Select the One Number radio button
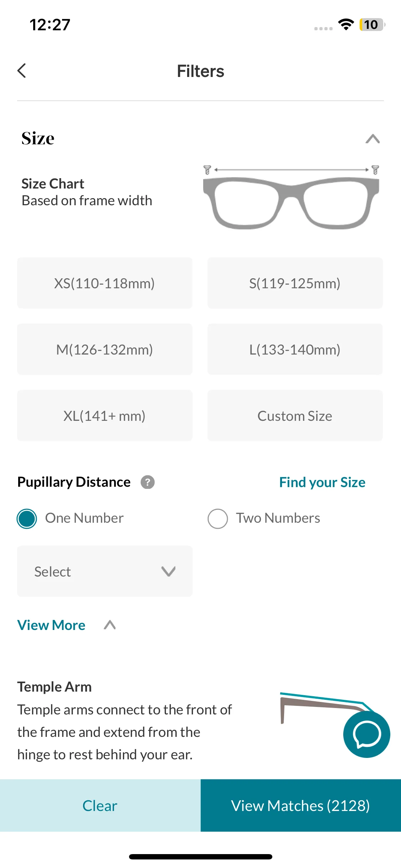Screen dimensions: 401x868 tap(27, 518)
